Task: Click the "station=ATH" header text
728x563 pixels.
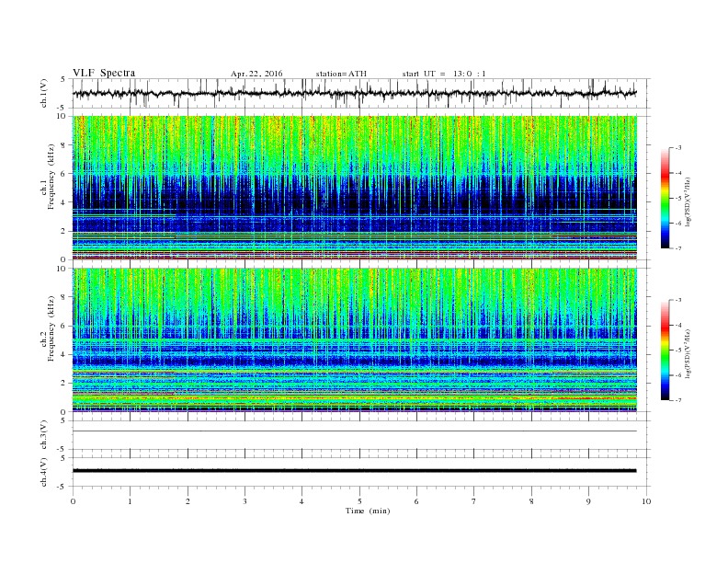Action: [x=341, y=74]
